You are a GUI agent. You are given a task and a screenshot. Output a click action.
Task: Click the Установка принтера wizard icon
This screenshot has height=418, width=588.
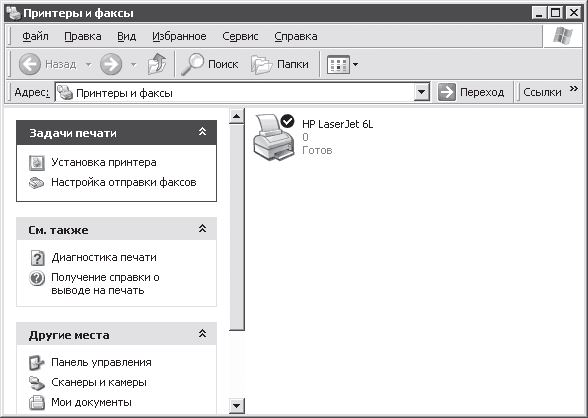(37, 163)
